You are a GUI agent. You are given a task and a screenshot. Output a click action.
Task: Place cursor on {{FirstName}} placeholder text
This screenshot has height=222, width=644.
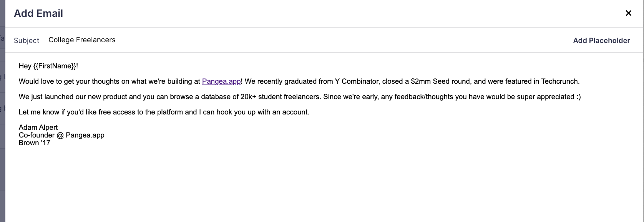[55, 66]
